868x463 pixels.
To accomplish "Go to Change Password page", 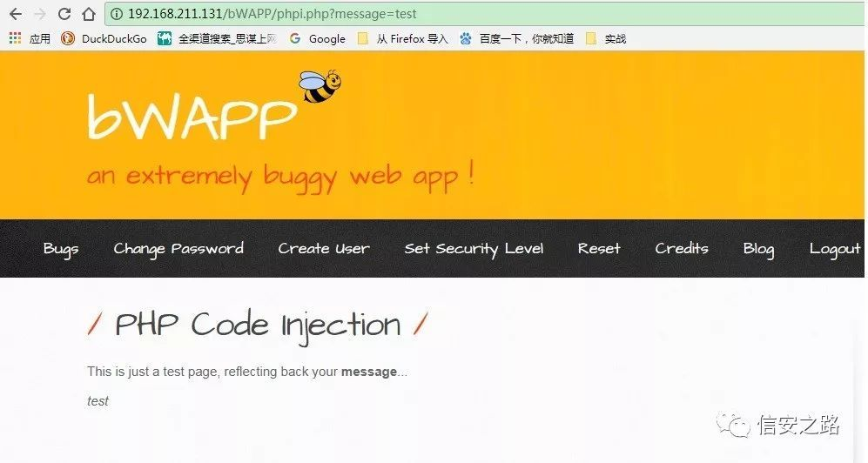I will [178, 249].
